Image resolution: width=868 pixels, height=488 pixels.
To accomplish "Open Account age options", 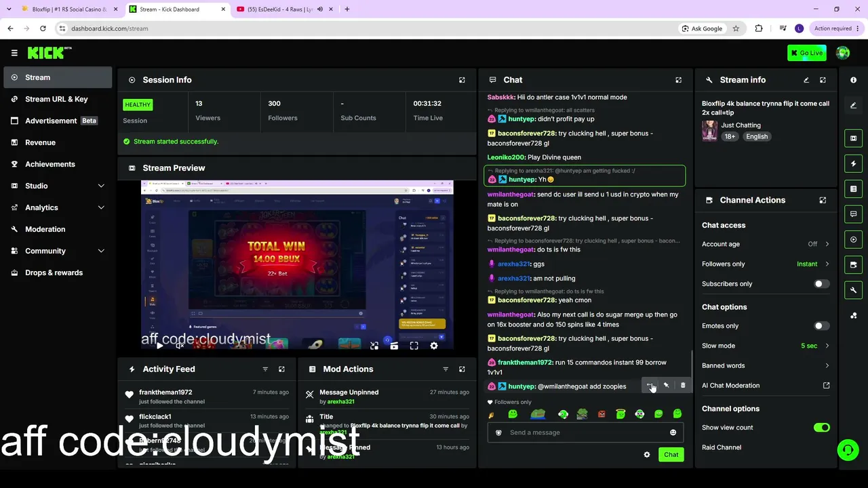I will click(766, 244).
